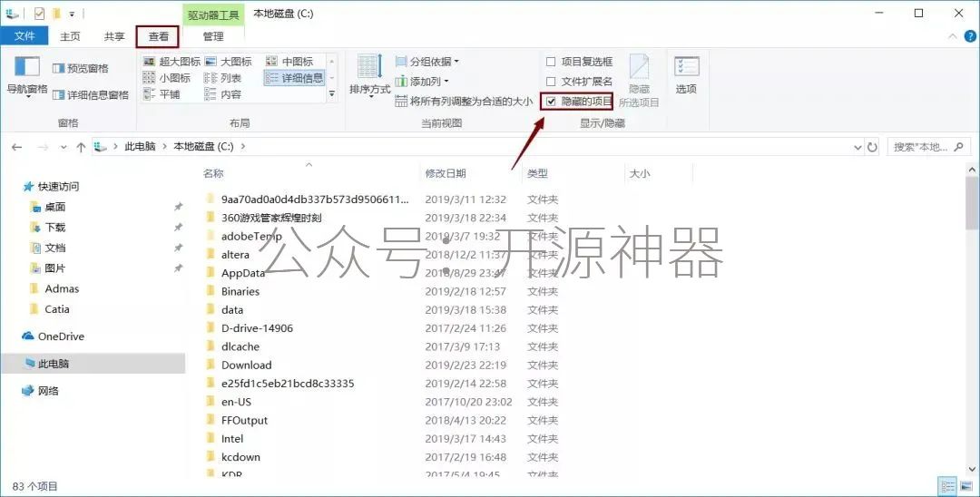Click Size all columns to fit

[465, 102]
